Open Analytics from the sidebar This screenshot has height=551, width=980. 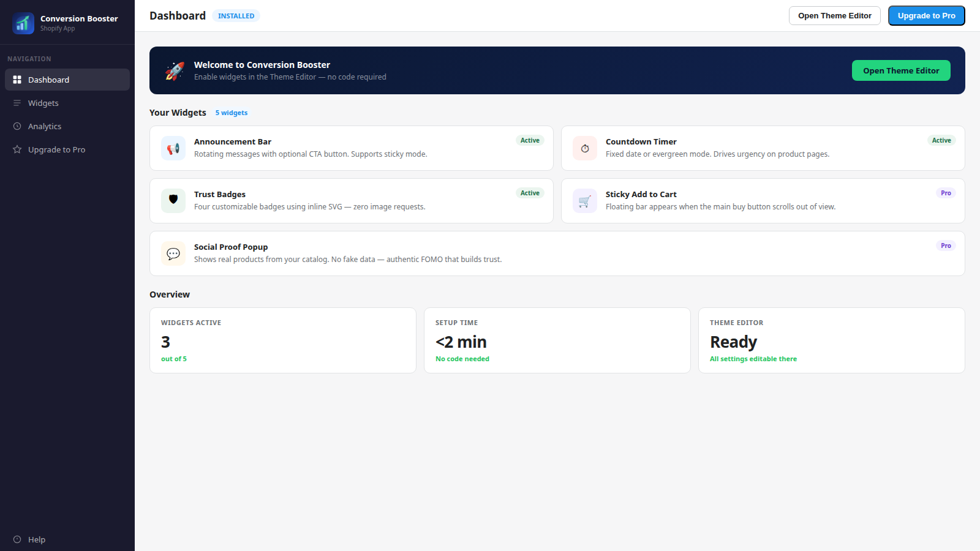[x=67, y=126]
